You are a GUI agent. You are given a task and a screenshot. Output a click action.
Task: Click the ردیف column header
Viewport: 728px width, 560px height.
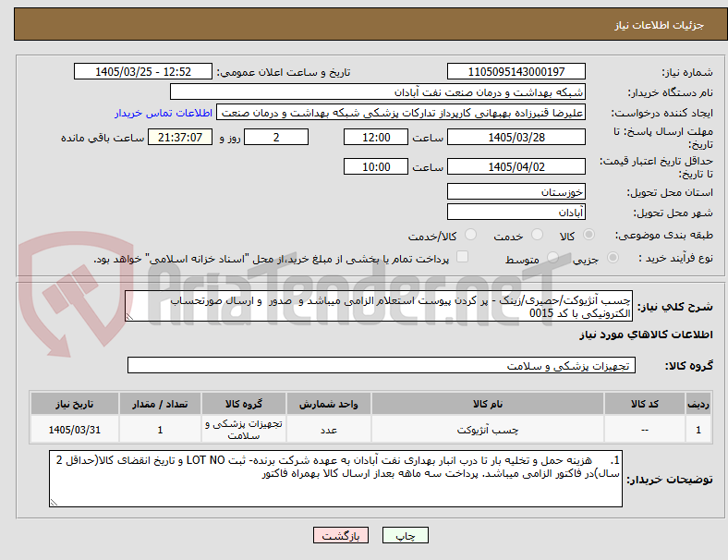(698, 404)
